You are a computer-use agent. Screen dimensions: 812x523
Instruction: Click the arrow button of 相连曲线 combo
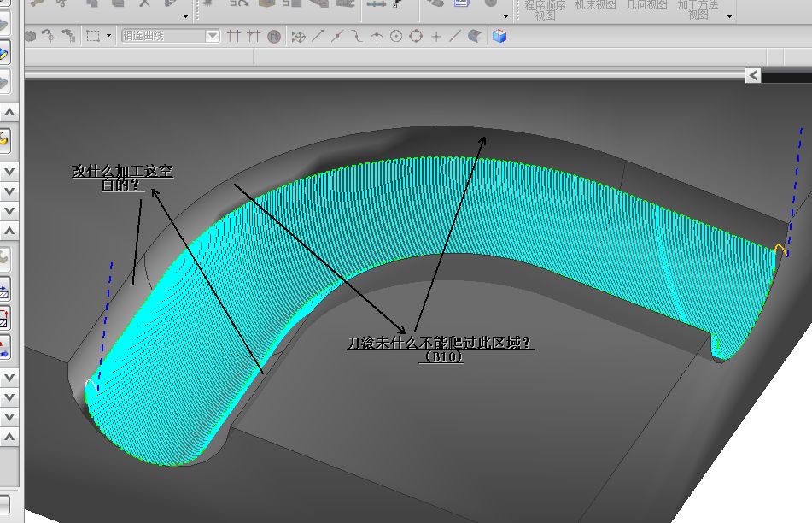pos(213,36)
